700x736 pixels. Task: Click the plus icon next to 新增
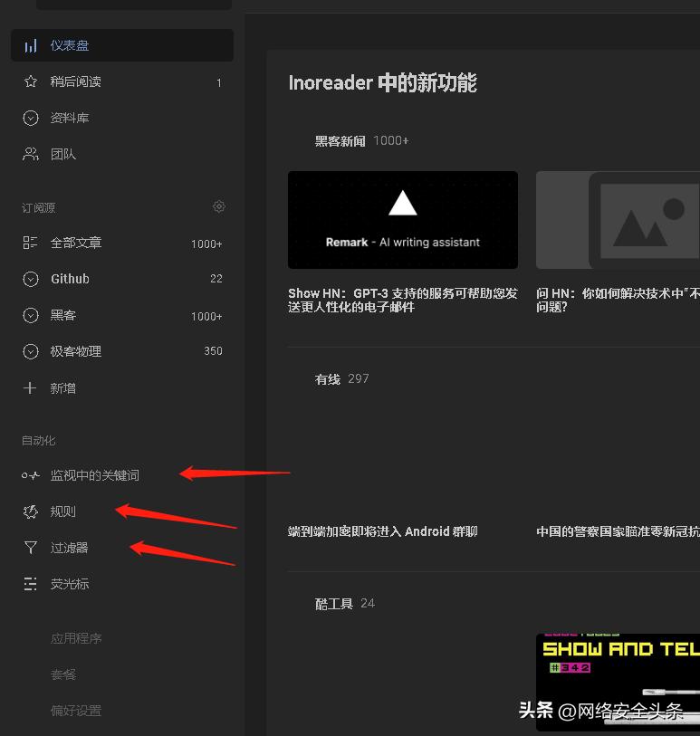30,388
